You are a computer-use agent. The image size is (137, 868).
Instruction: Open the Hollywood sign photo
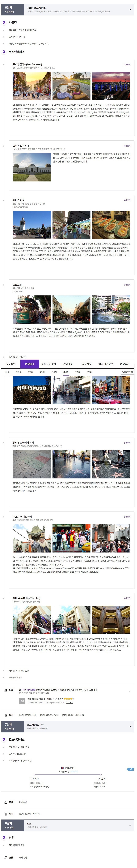tap(32, 390)
